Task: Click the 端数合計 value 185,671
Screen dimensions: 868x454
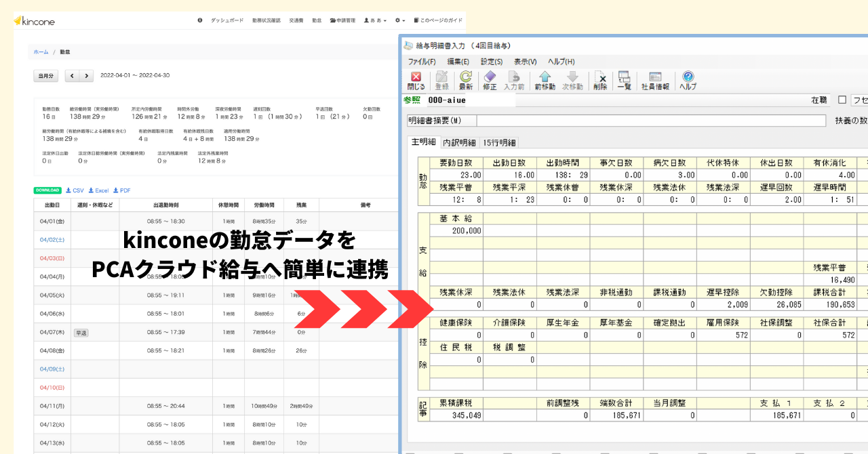Action: pyautogui.click(x=616, y=415)
